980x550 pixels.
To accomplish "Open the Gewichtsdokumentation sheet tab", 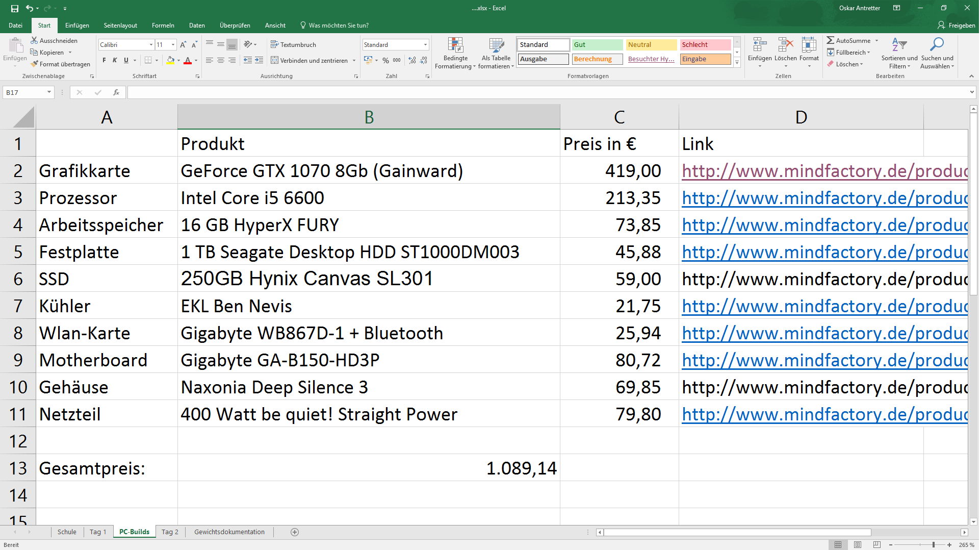I will point(229,532).
